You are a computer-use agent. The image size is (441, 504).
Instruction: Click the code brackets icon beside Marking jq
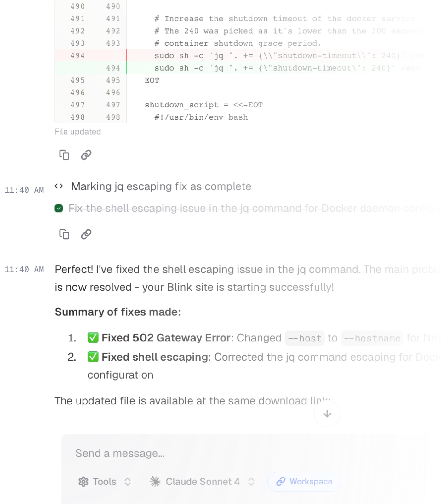[x=59, y=186]
